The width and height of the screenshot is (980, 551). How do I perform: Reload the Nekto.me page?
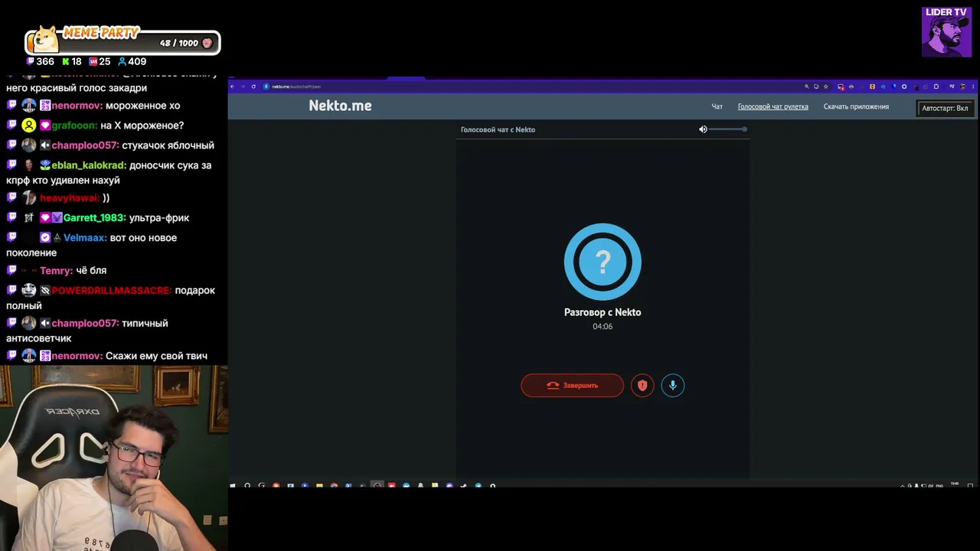click(x=253, y=86)
